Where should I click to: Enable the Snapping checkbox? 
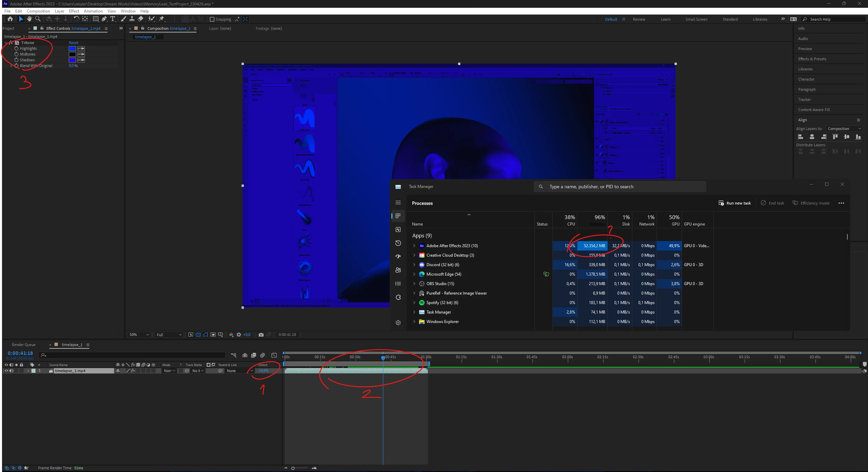(x=212, y=19)
